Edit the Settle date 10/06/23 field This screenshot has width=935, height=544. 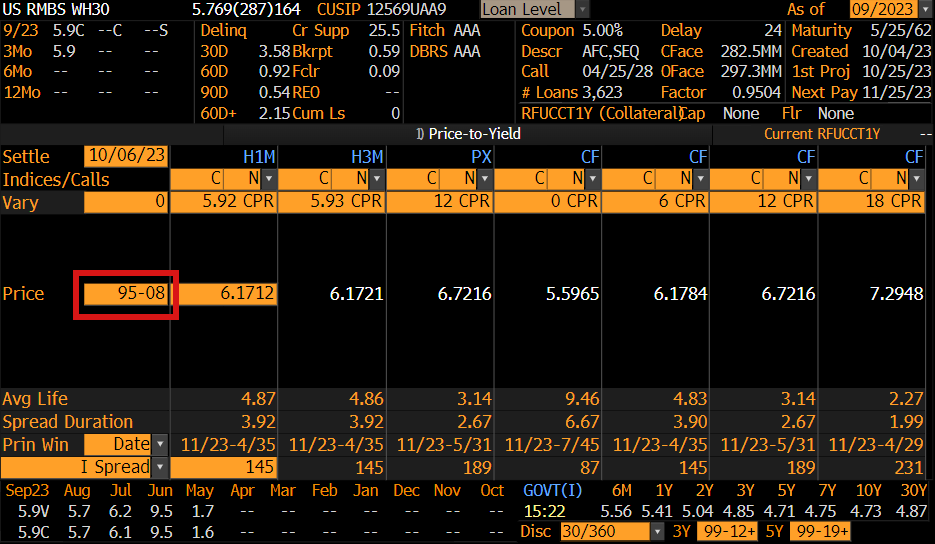126,156
